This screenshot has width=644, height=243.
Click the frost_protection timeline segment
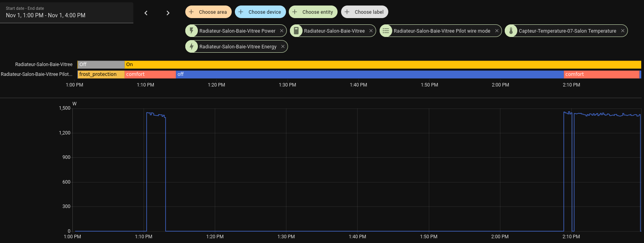[x=101, y=74]
